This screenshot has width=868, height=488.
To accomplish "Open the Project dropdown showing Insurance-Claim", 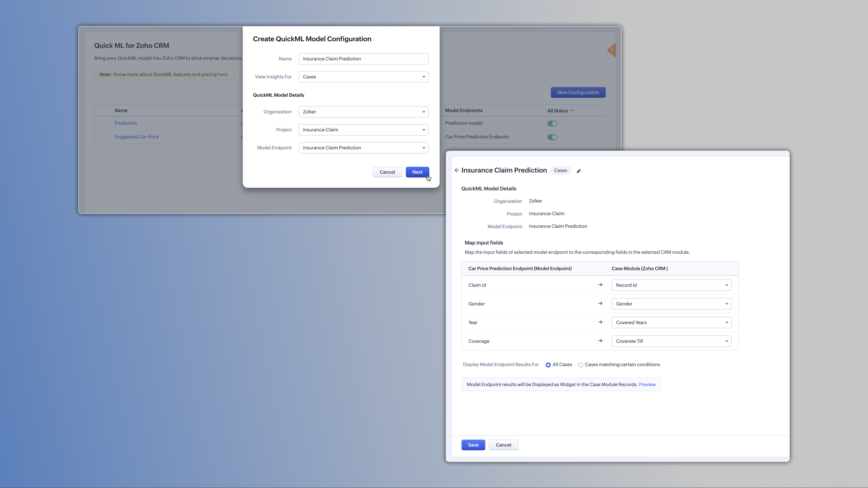I will pos(363,130).
